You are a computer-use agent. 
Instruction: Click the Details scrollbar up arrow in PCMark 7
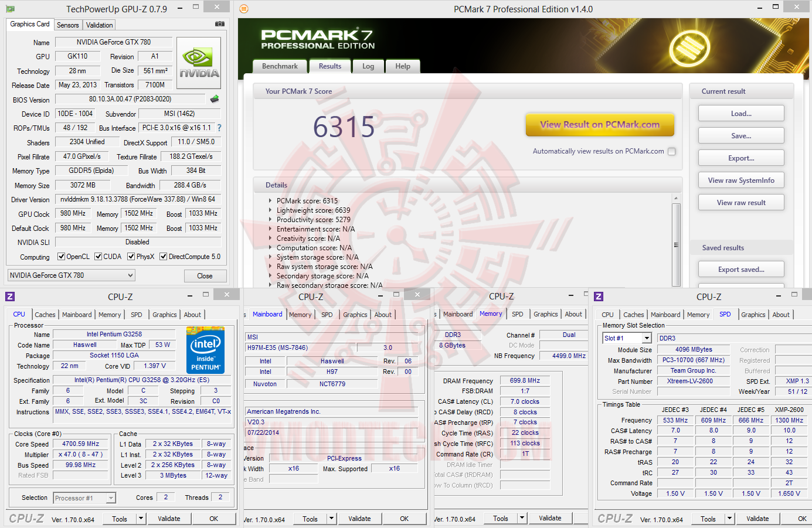coord(676,198)
